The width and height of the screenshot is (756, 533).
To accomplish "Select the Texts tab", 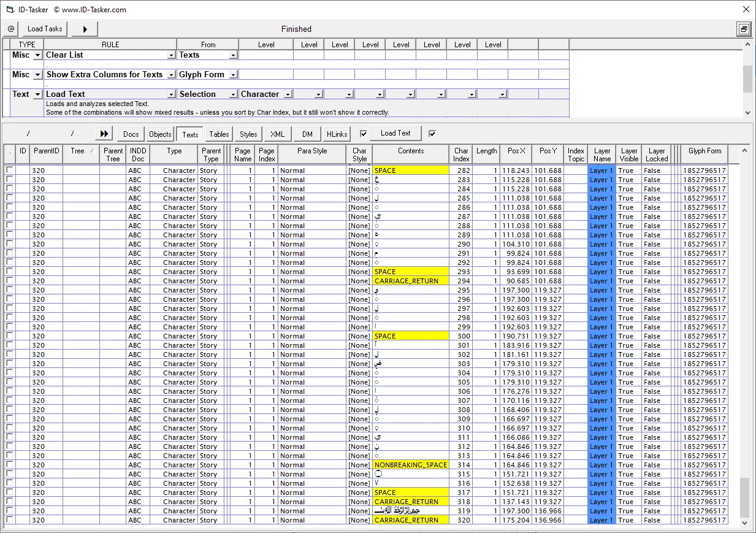I will pyautogui.click(x=190, y=134).
